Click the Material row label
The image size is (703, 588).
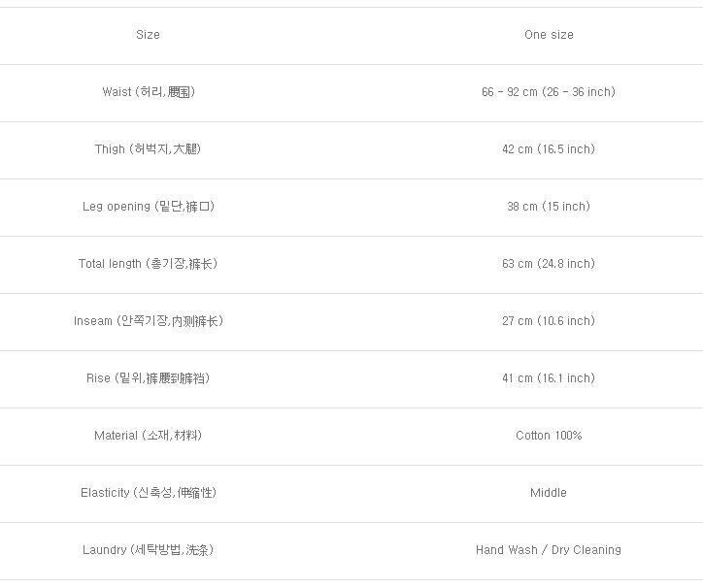pos(148,436)
